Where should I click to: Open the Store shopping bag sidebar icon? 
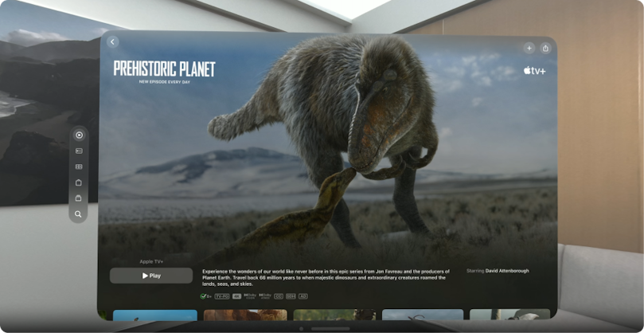point(79,182)
